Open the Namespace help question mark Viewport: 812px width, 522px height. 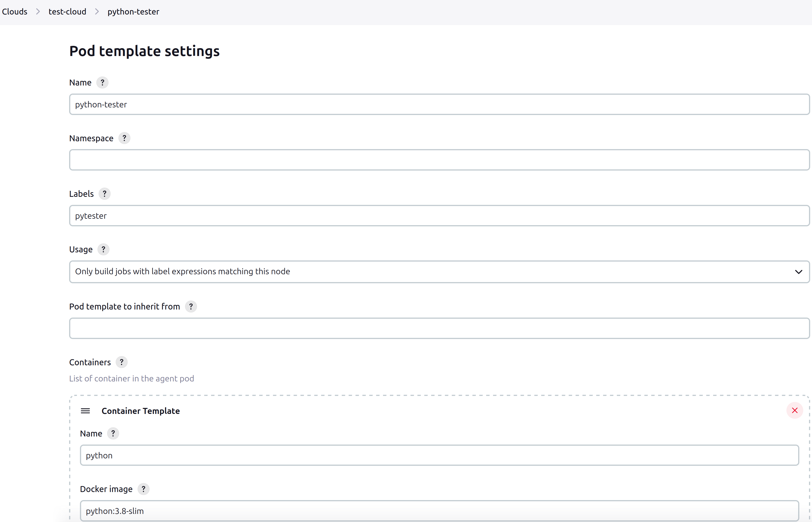(x=124, y=138)
